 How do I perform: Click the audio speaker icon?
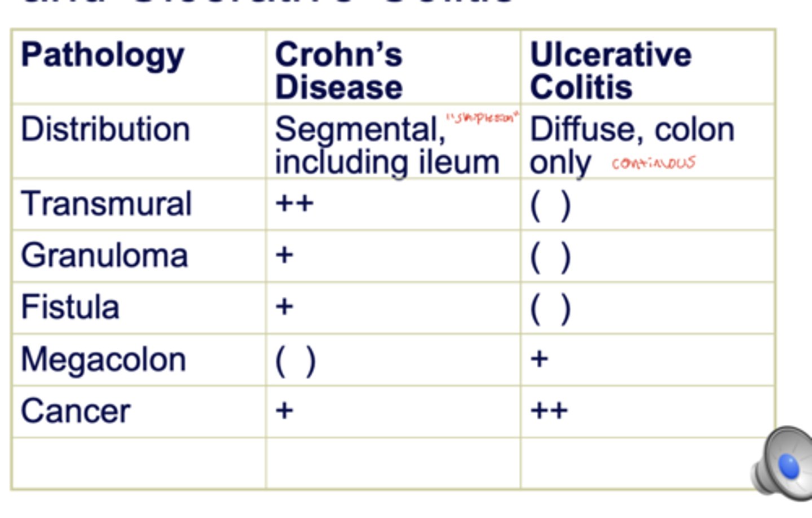783,463
